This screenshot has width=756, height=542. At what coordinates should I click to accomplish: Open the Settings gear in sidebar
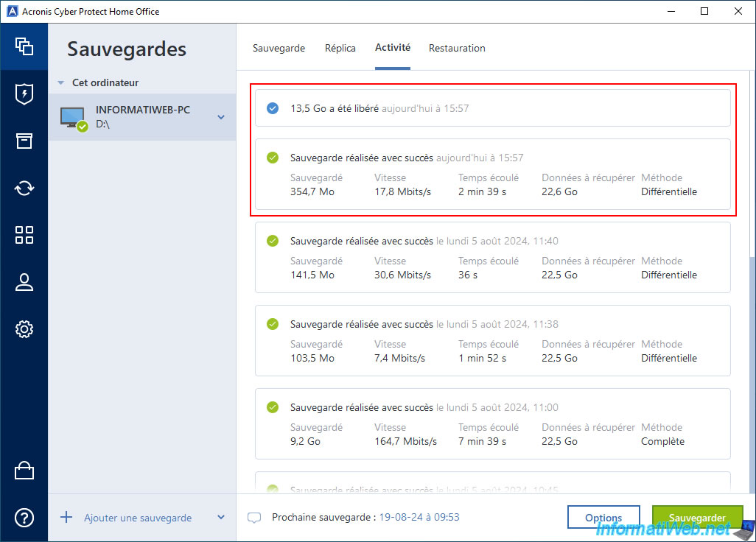pyautogui.click(x=24, y=329)
